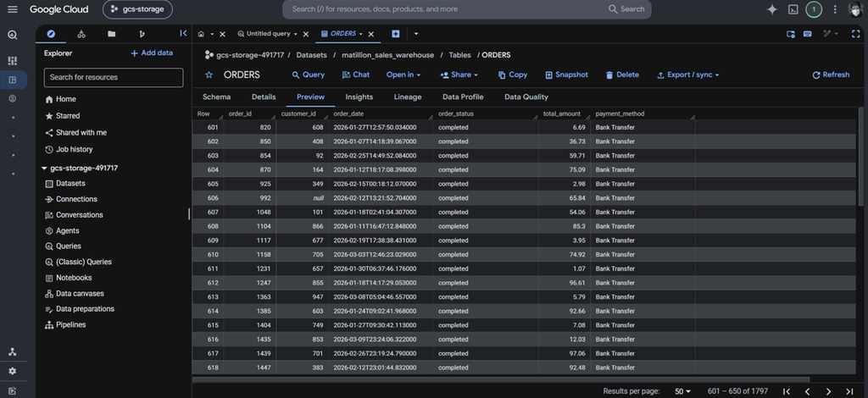Click the Copy button
This screenshot has height=398, width=868.
[x=513, y=75]
